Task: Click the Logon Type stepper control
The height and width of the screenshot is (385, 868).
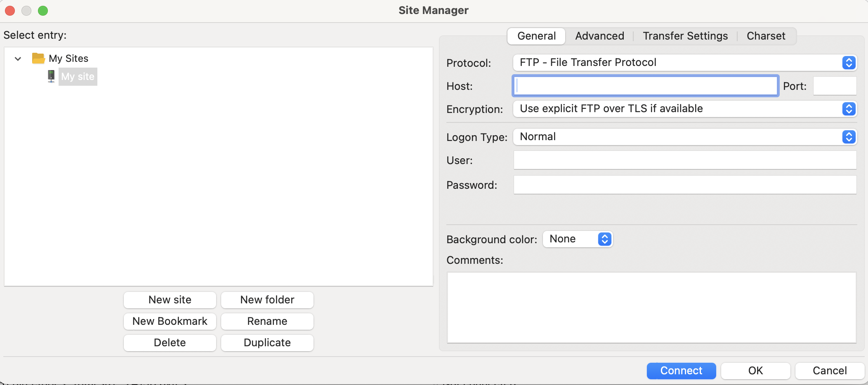Action: [x=849, y=137]
